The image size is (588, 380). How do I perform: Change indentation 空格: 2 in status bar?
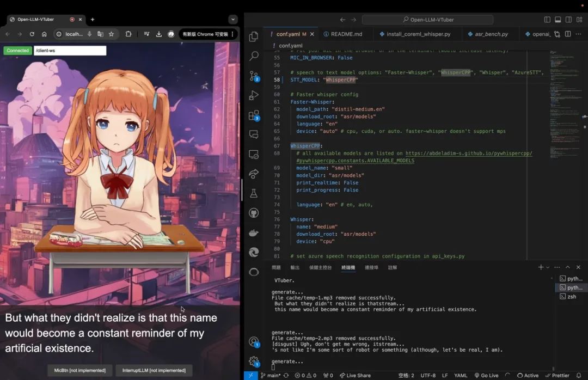click(x=406, y=375)
